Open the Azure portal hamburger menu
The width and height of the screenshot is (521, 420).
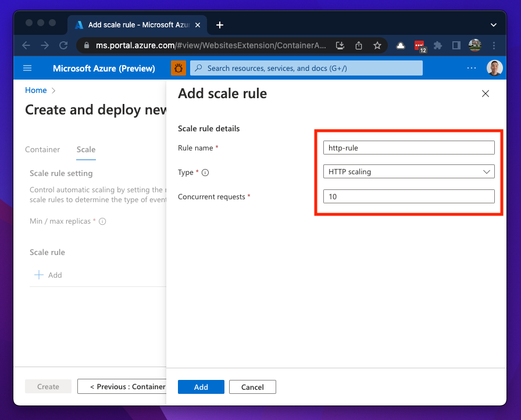click(27, 69)
